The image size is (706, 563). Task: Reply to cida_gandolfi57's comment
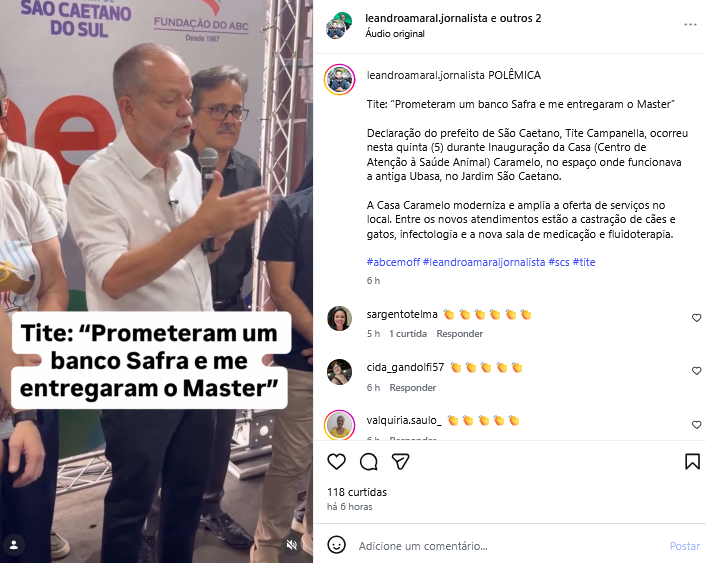tap(412, 388)
